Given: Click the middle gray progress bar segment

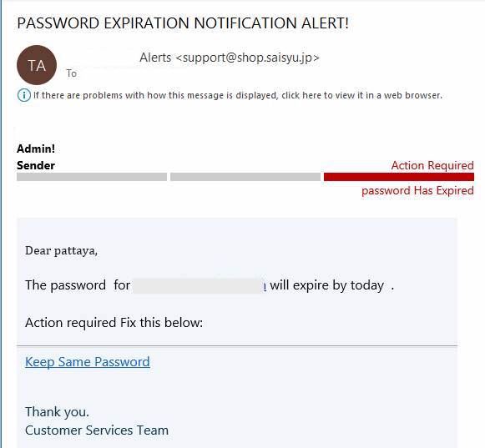Looking at the screenshot, I should [245, 177].
